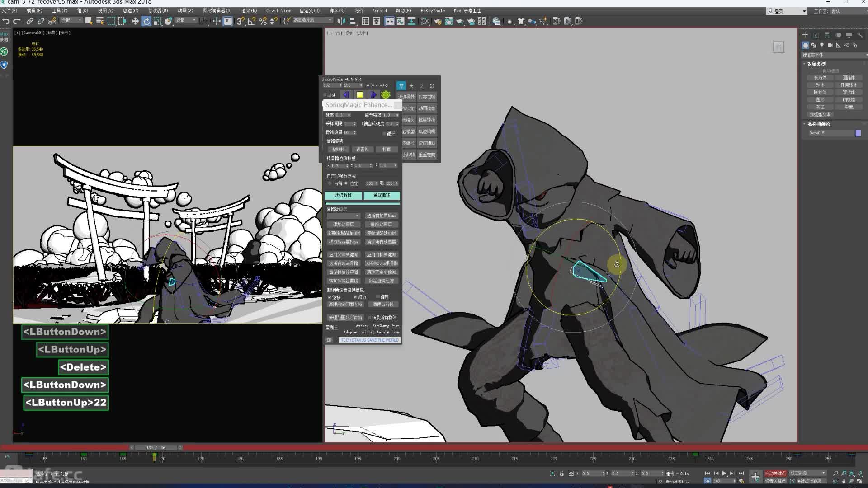
Task: Click the BsKeyTools yellow stop square
Action: click(x=359, y=94)
